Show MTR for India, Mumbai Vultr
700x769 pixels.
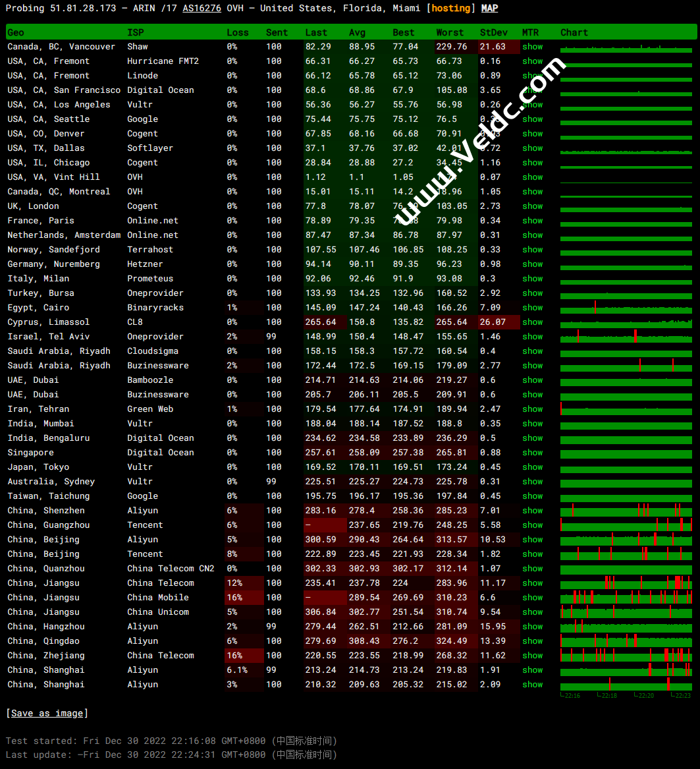pos(532,424)
